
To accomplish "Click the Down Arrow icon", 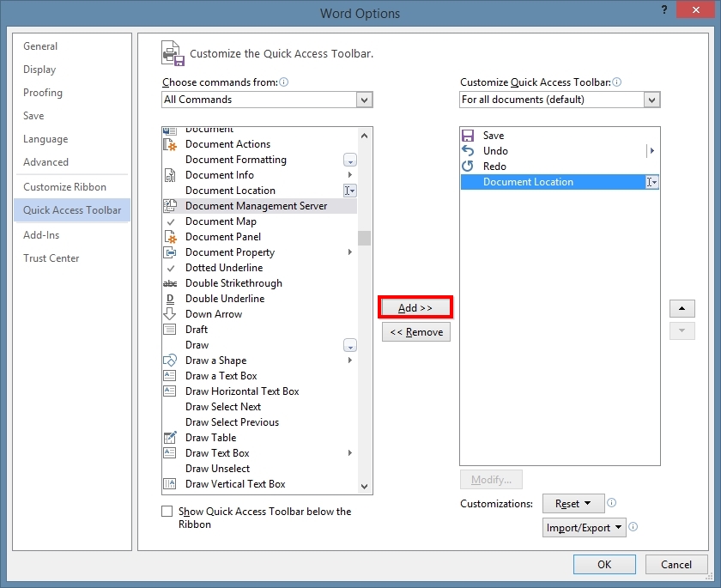I will pos(170,314).
